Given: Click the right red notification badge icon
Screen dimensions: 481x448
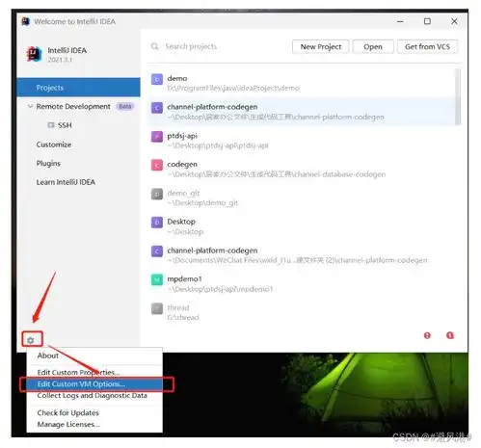Looking at the screenshot, I should (x=450, y=335).
